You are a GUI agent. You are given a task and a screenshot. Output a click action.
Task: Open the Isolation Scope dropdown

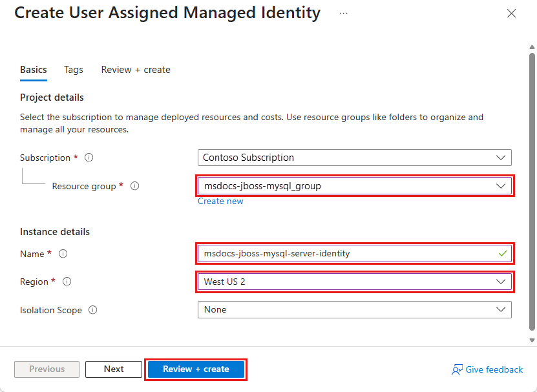tap(355, 309)
